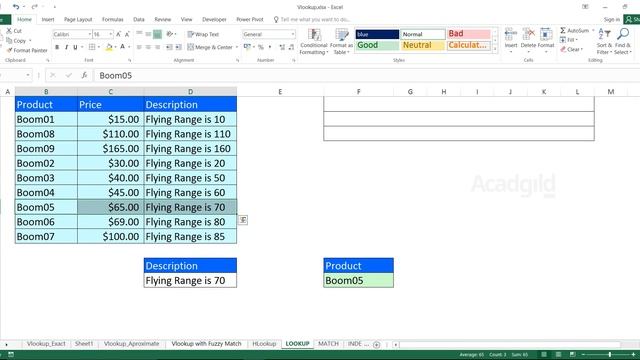Adjust the zoom slider in status bar
This screenshot has height=360, width=640.
point(609,355)
